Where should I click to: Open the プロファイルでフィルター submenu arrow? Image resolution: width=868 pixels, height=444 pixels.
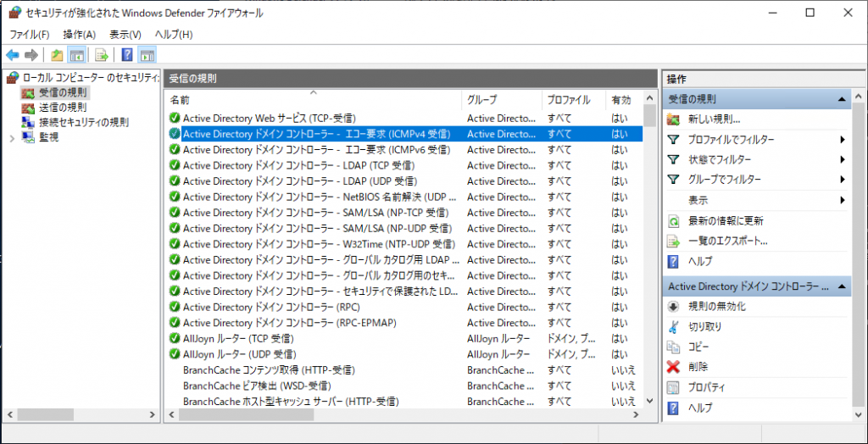click(843, 140)
